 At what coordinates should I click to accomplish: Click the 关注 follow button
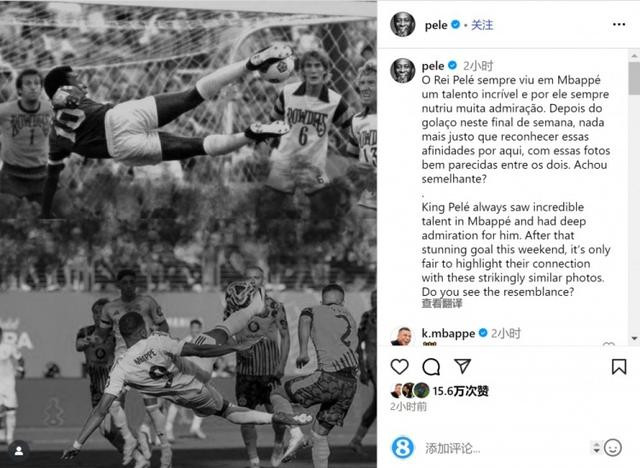[482, 25]
